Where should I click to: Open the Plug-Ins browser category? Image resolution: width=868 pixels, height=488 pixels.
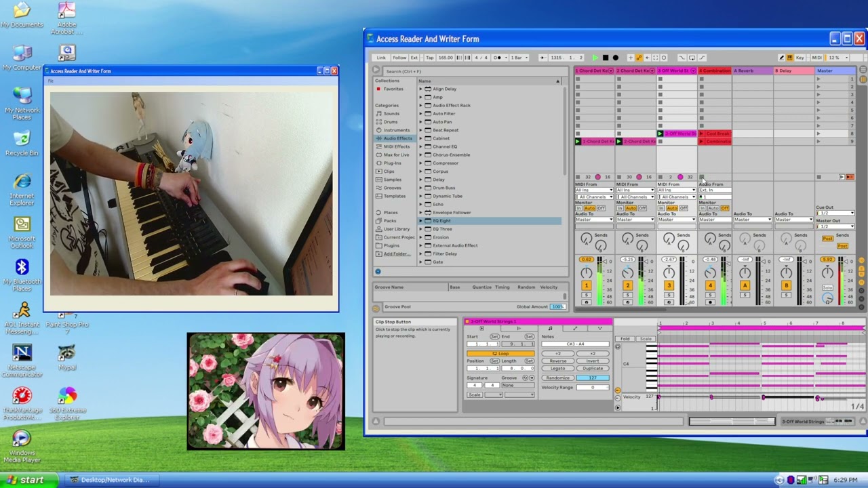tap(392, 163)
